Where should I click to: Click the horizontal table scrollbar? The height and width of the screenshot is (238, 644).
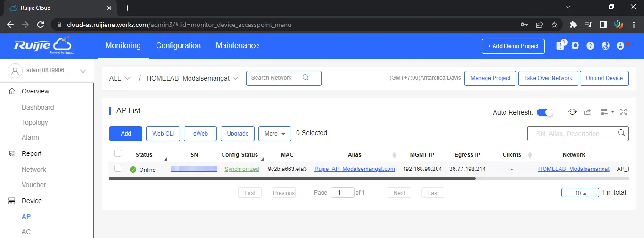tap(292, 178)
